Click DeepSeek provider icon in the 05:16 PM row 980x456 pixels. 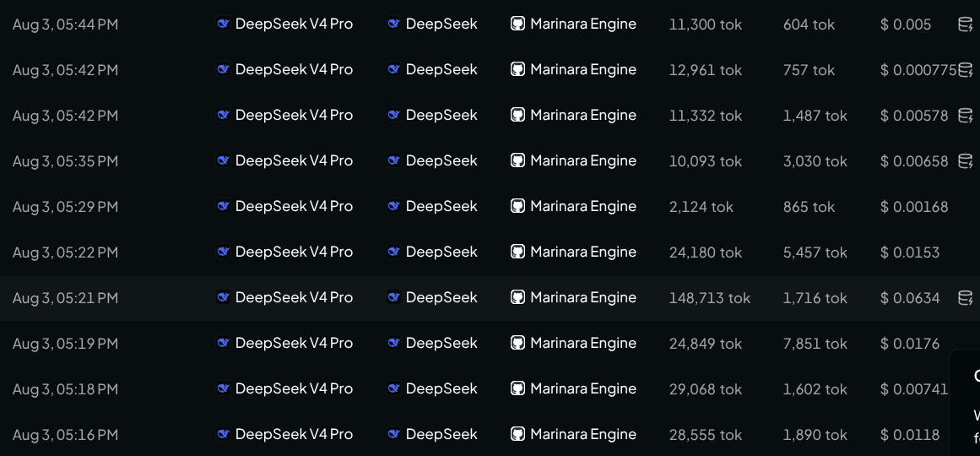pyautogui.click(x=393, y=435)
